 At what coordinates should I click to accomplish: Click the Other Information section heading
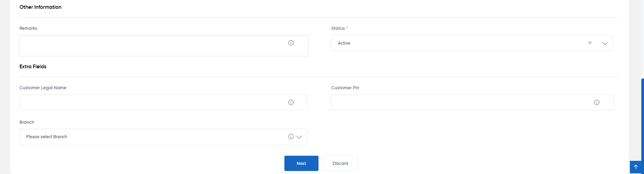click(40, 7)
